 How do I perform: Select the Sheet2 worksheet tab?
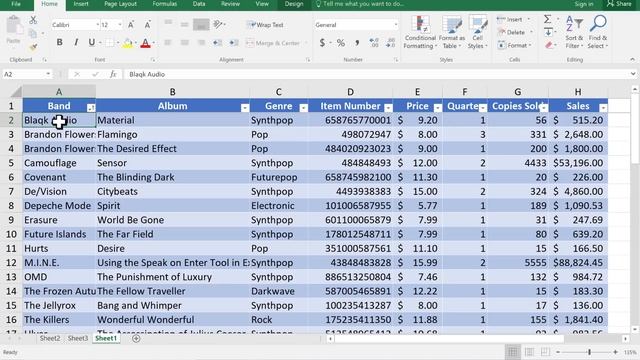50,338
